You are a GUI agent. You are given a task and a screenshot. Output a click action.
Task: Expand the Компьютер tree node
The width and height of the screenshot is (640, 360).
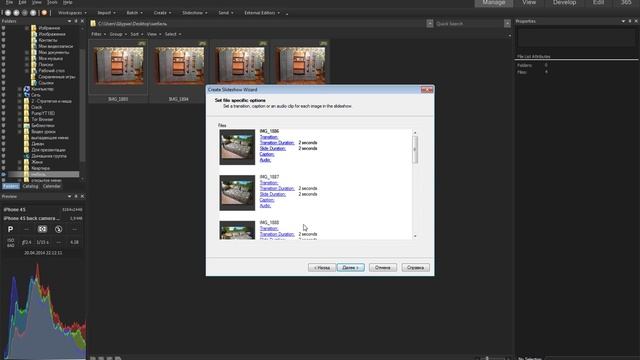20,89
